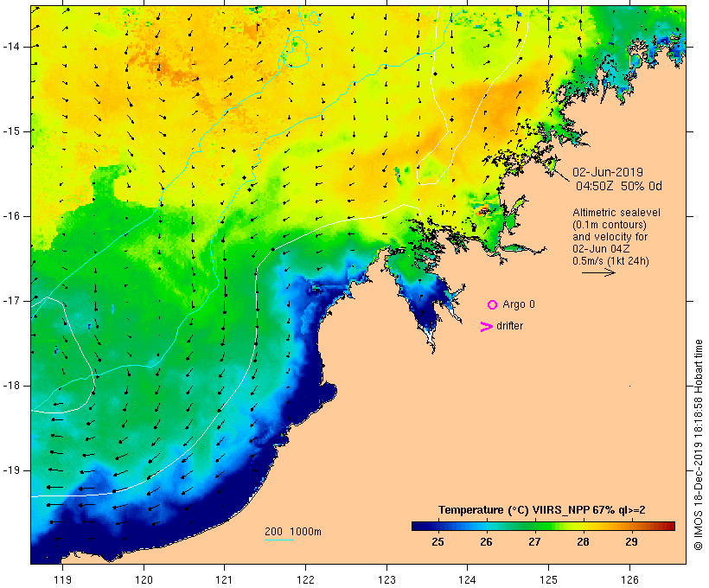Select the temperature color bar
This screenshot has width=709, height=588.
click(543, 526)
